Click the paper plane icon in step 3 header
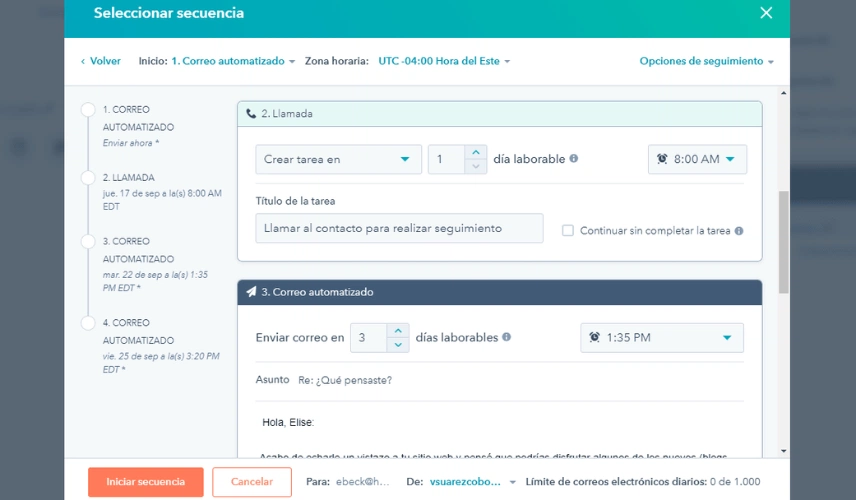Screen dimensions: 856x500 pos(251,292)
